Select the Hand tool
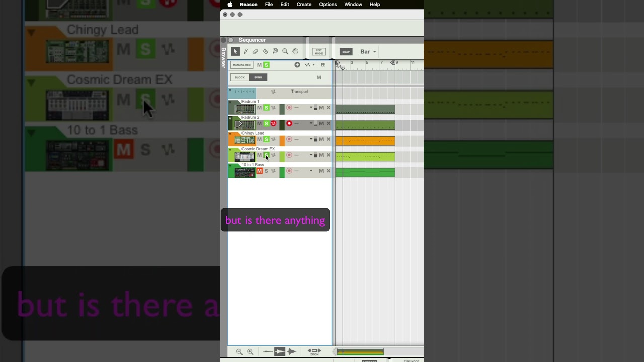644x362 pixels. pyautogui.click(x=295, y=51)
